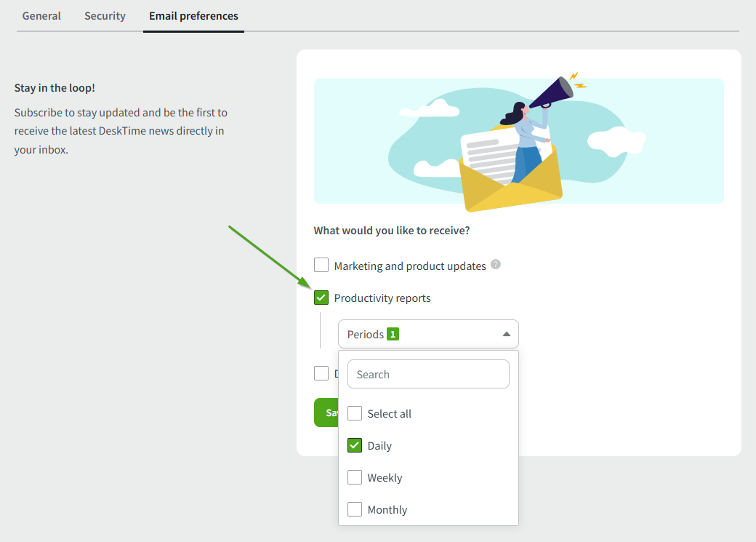
Task: Check the Weekly period option
Action: coord(355,477)
